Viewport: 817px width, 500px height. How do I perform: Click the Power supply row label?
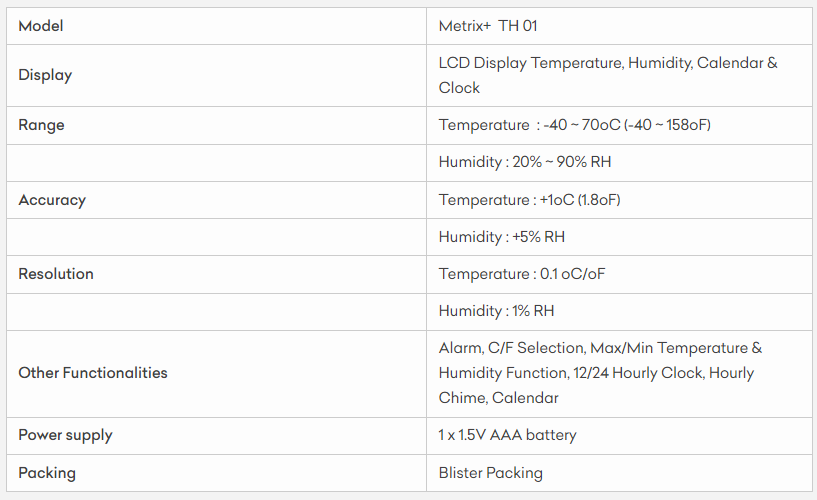click(x=65, y=435)
